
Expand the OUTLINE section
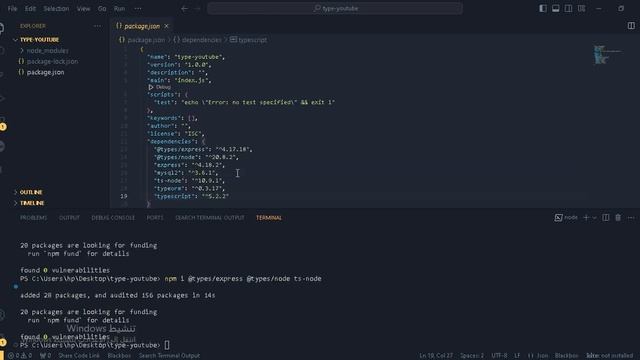[x=31, y=192]
